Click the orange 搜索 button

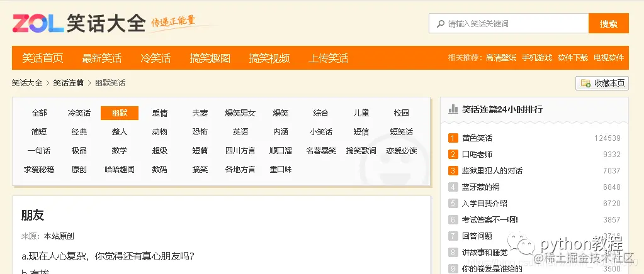tap(608, 23)
